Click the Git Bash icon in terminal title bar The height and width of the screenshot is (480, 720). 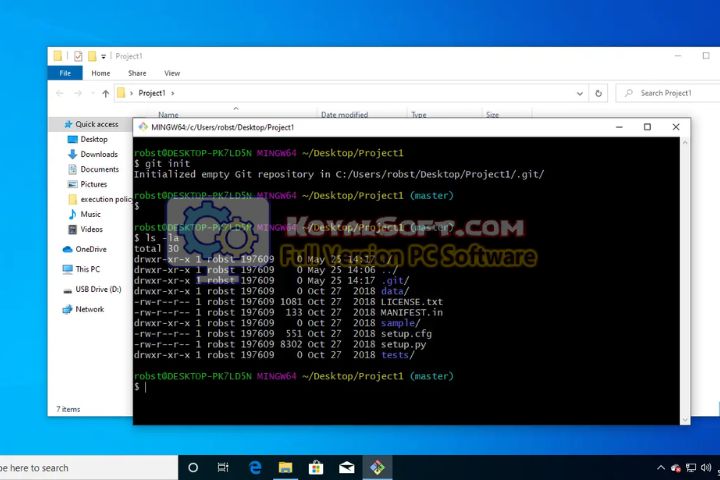coord(143,127)
